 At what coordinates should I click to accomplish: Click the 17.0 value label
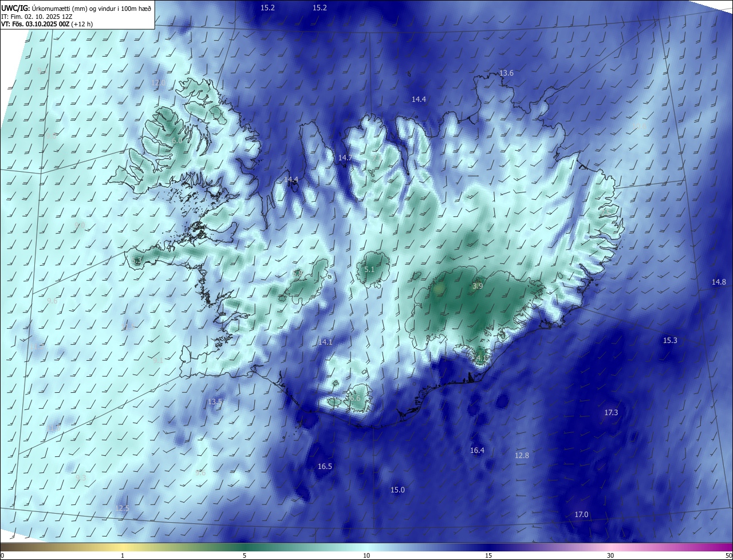[581, 514]
